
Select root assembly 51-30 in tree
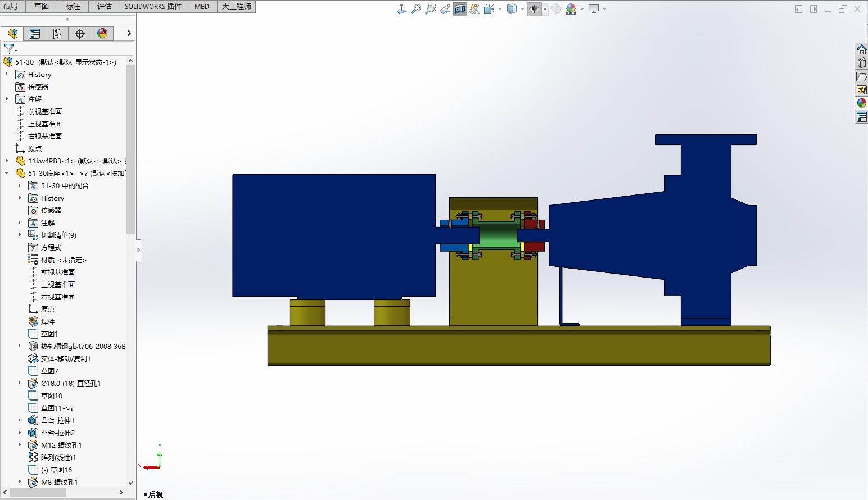point(65,62)
